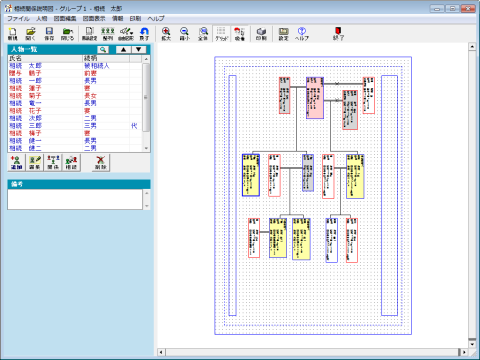The height and width of the screenshot is (360, 480).
Task: Create a new file with 新規 icon
Action: pyautogui.click(x=13, y=34)
